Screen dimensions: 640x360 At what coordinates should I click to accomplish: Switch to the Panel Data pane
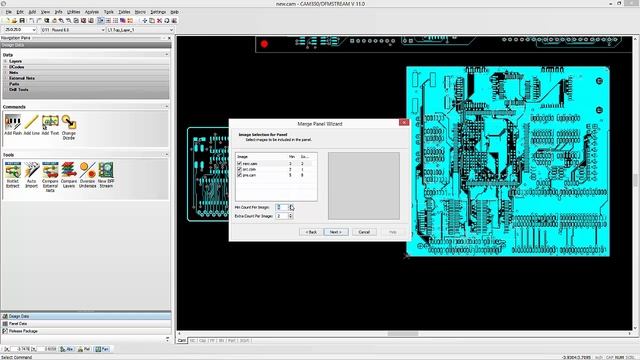pos(86,324)
